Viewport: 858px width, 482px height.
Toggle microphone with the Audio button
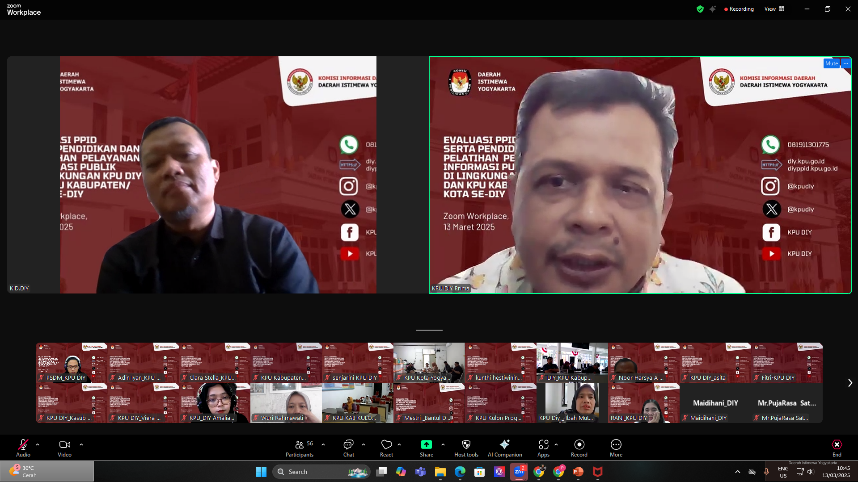tap(22, 446)
